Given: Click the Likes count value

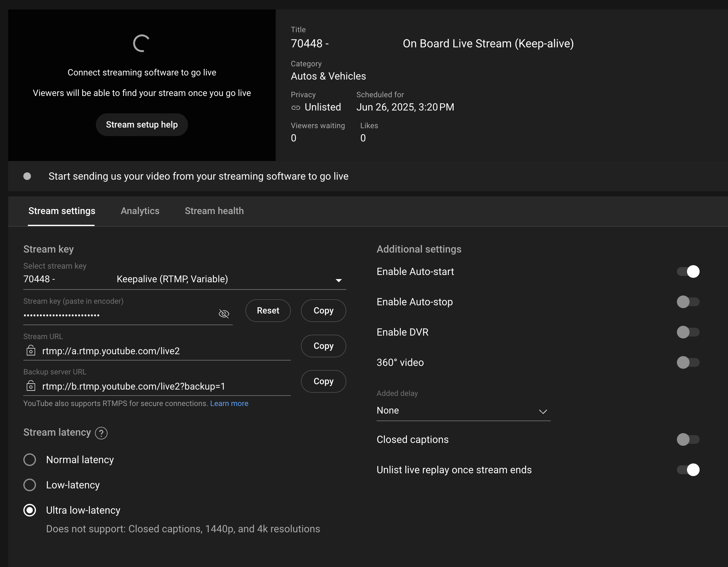Looking at the screenshot, I should 363,138.
